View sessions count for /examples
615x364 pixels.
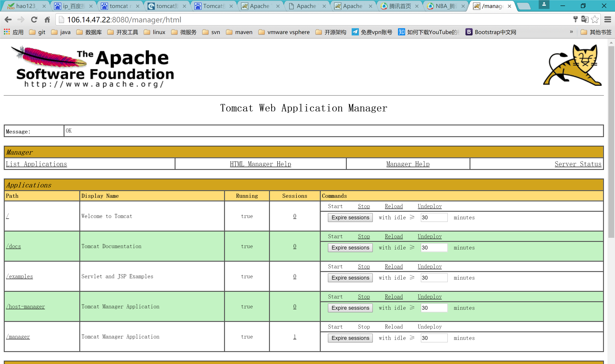[x=295, y=276]
